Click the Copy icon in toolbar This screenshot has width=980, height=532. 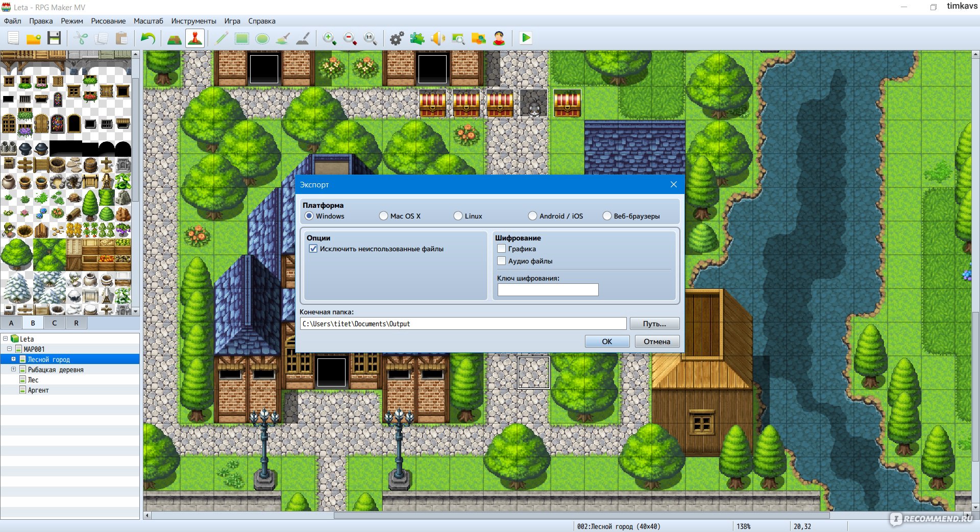pyautogui.click(x=101, y=38)
